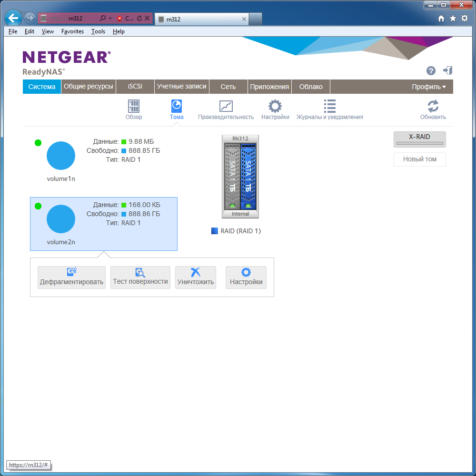The width and height of the screenshot is (476, 476).
Task: Click volume1n green status indicator
Action: click(38, 143)
